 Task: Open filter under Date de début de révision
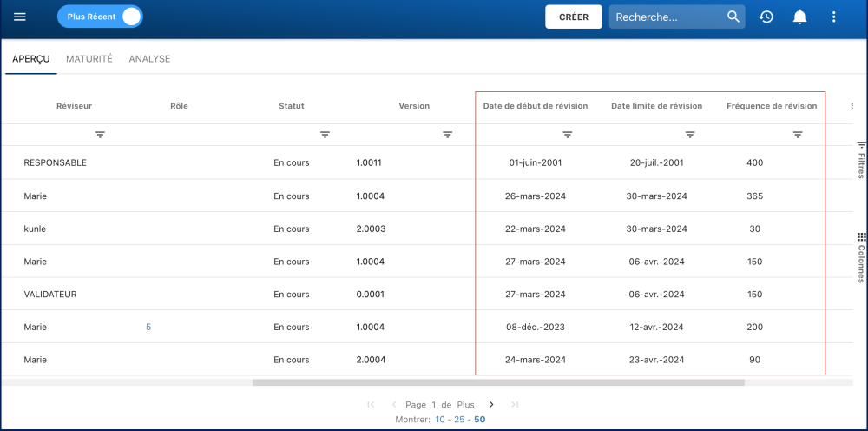pyautogui.click(x=568, y=135)
